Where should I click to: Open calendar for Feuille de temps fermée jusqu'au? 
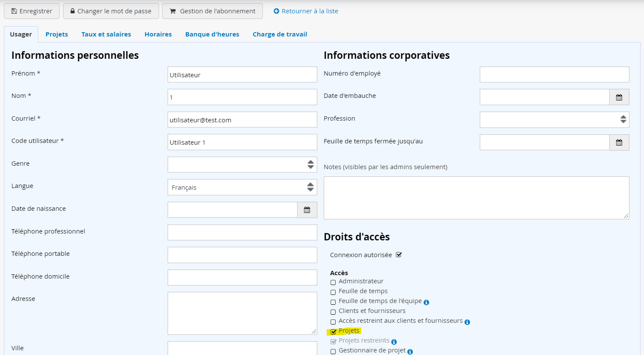click(x=619, y=143)
